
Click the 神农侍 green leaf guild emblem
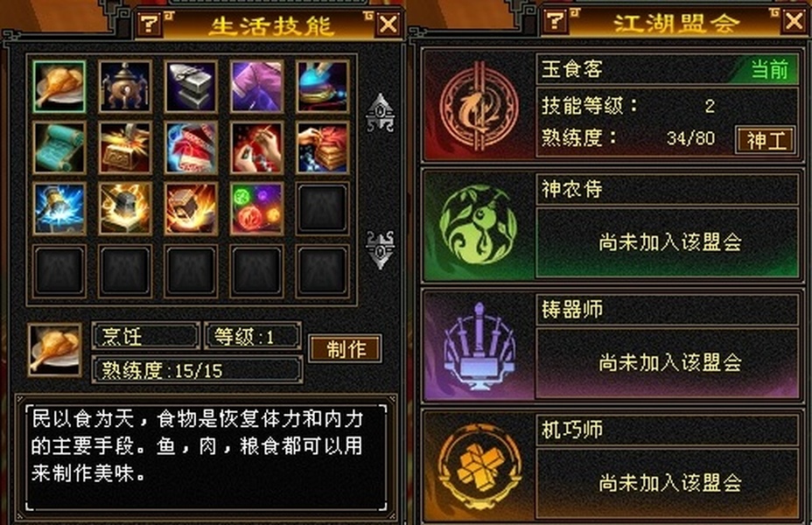point(478,226)
